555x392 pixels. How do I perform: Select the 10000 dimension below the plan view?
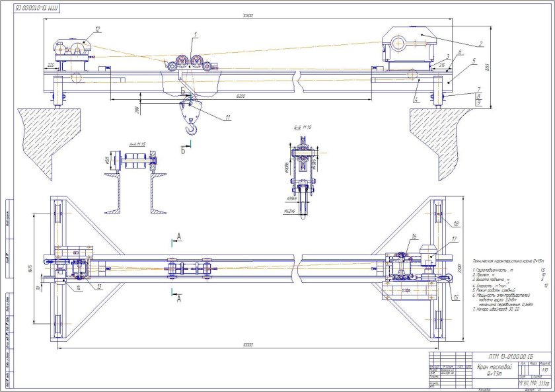247,344
